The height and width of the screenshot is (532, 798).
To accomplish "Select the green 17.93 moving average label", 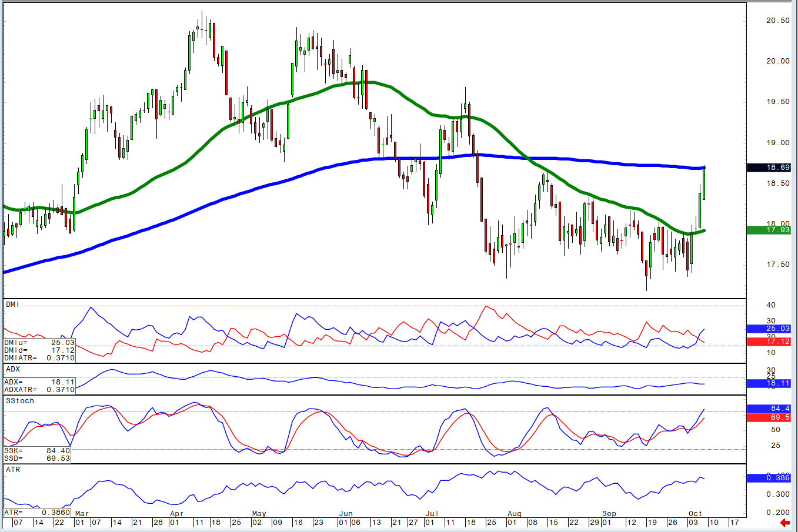I will 769,230.
